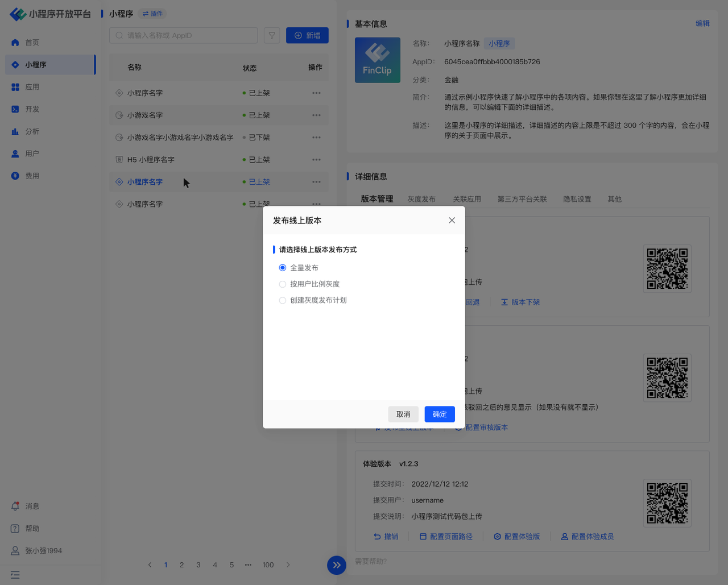Click the filter icon beside search box

click(272, 35)
